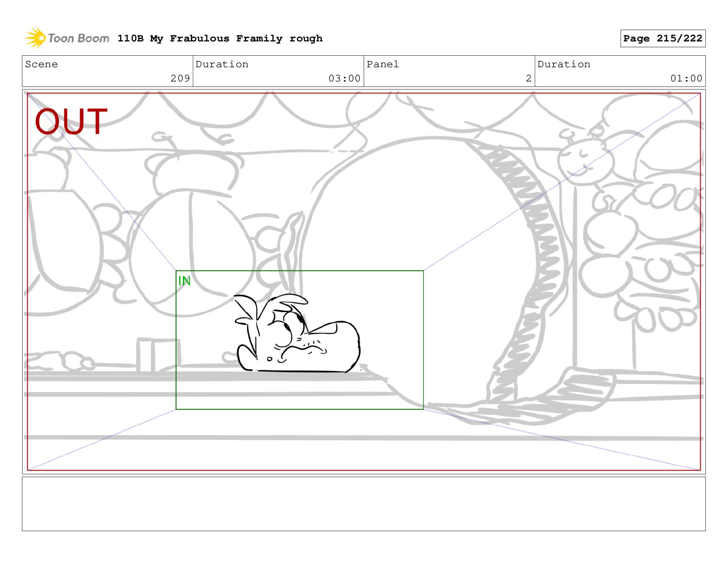Screen dimensions: 728x564
Task: Click the Toon Boom logo
Action: (67, 38)
